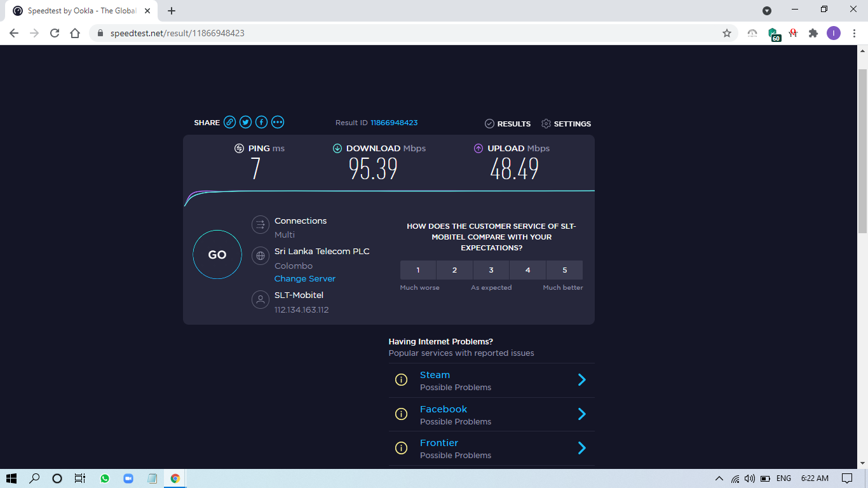Go to browser home page
The width and height of the screenshot is (868, 488).
pyautogui.click(x=75, y=33)
